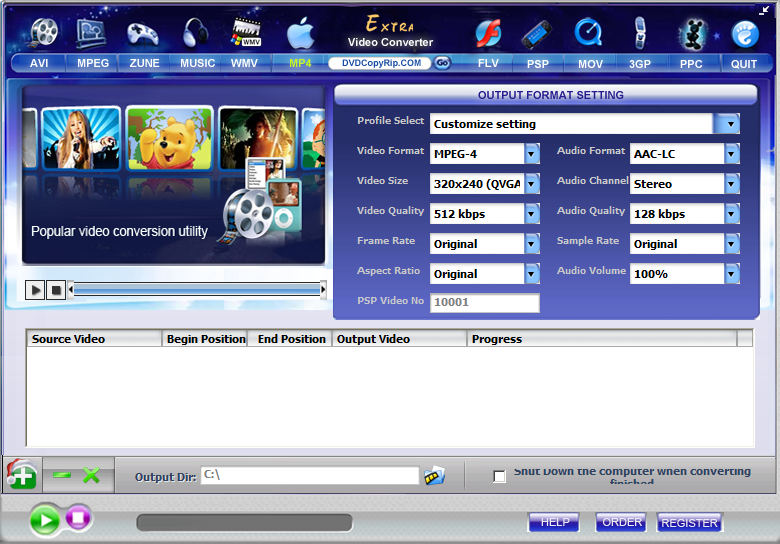Image resolution: width=780 pixels, height=544 pixels.
Task: Open the Audio Quality dropdown
Action: click(x=732, y=214)
